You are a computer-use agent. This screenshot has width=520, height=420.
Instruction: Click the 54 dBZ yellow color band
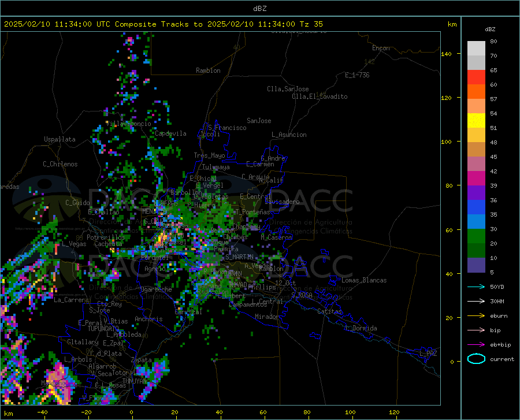(476, 120)
